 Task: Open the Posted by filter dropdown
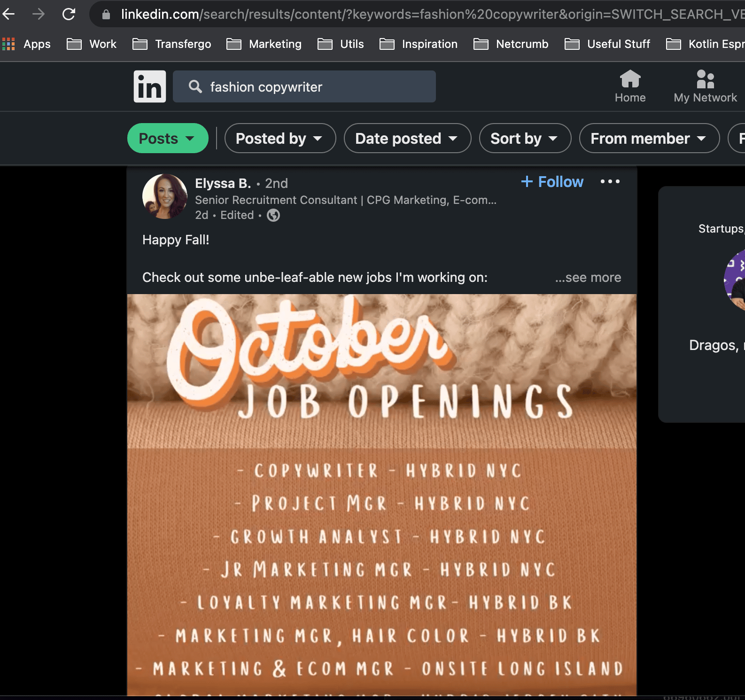[x=280, y=139]
